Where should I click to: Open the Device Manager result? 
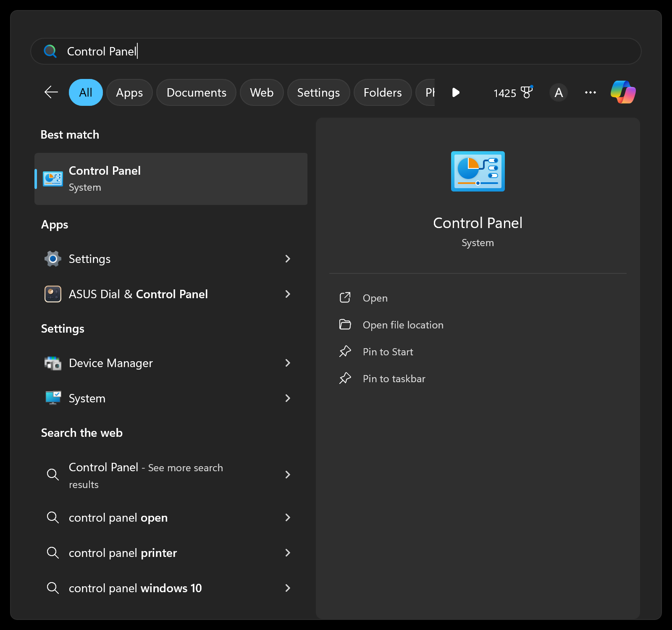click(x=171, y=363)
